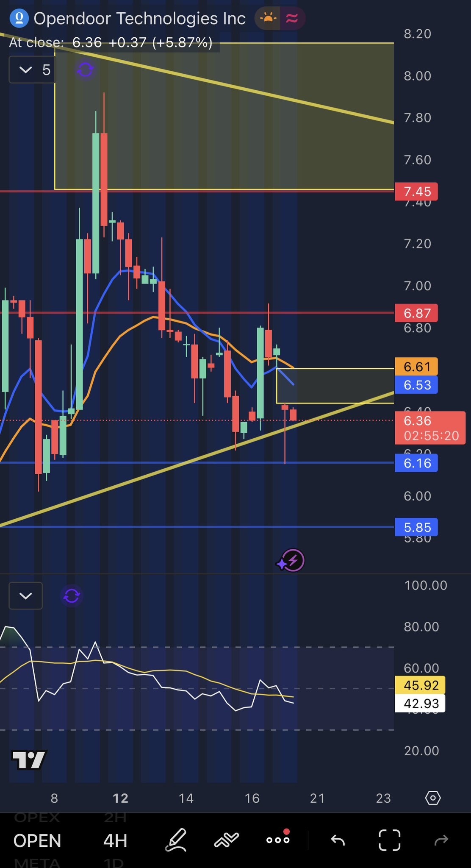The height and width of the screenshot is (868, 471).
Task: Open the 4H timeframe selector
Action: click(115, 840)
